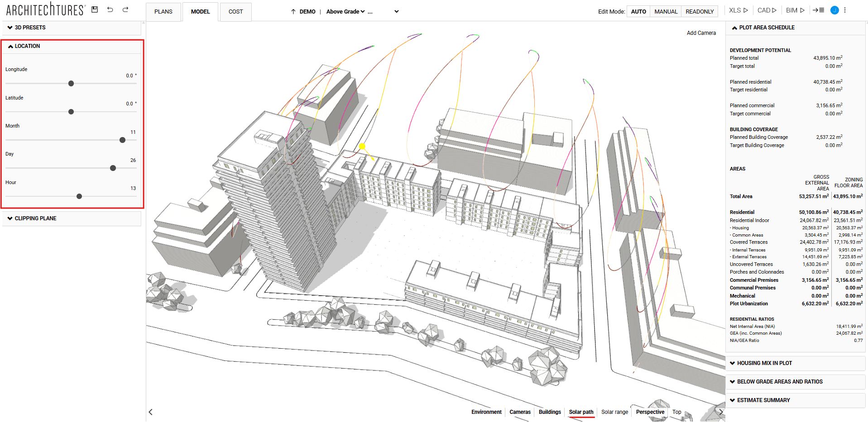This screenshot has width=868, height=422.
Task: Open the Above Grade dropdown
Action: click(x=346, y=11)
